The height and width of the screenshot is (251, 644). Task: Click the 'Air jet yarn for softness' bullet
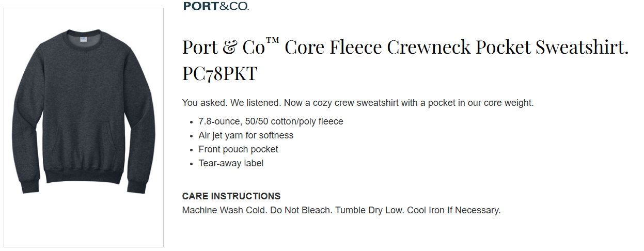coord(246,136)
